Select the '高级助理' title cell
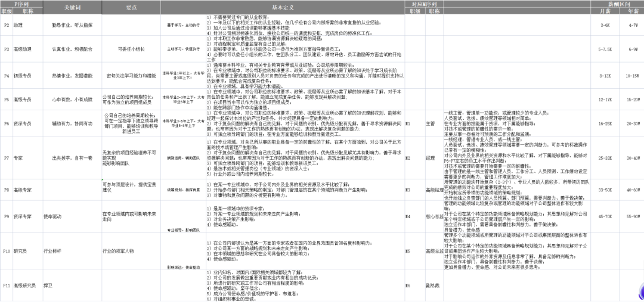 click(x=27, y=49)
